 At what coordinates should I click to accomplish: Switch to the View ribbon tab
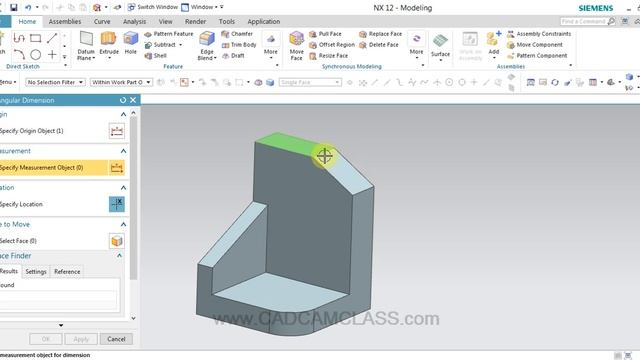click(165, 21)
